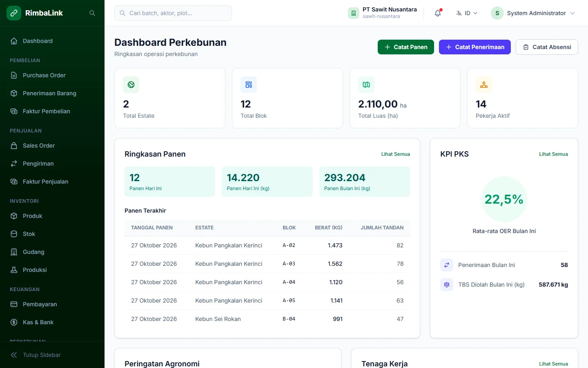Open Lihat Semua in Tenaga Kerja
Screen dimensions: 588x368
click(553, 364)
